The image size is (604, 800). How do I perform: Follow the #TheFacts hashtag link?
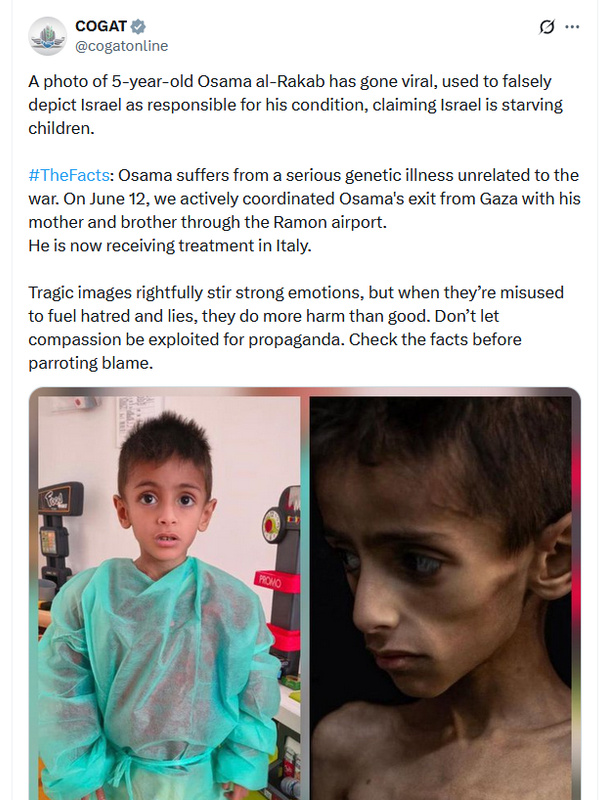(69, 175)
